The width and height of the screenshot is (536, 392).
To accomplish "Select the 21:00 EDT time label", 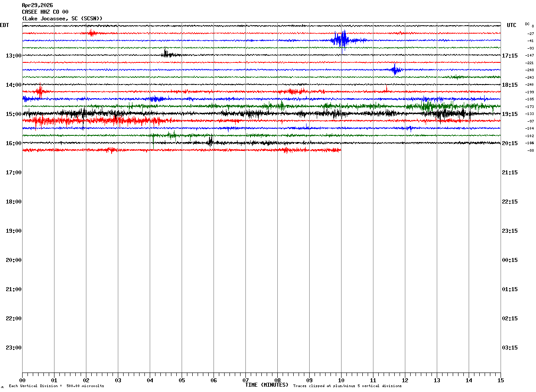I will [x=14, y=289].
